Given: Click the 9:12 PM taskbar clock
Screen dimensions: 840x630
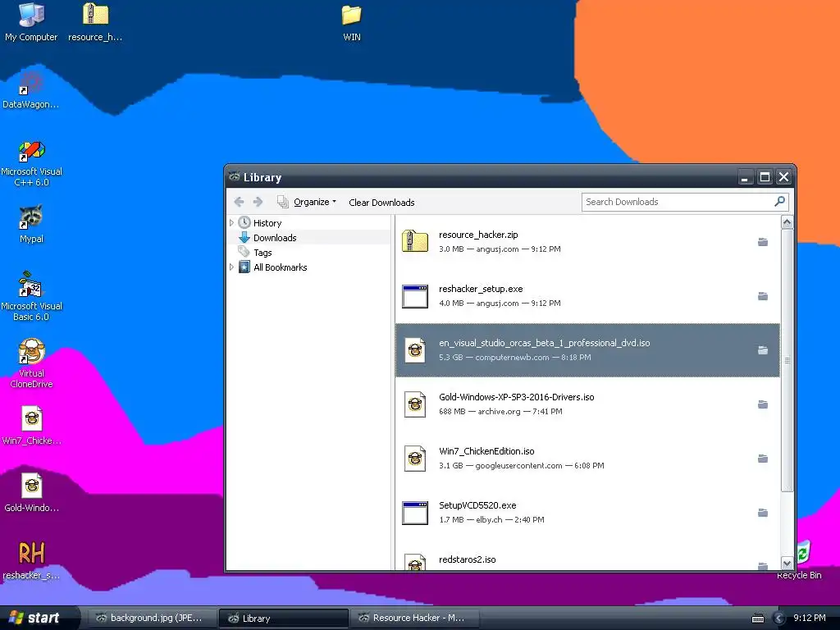Looking at the screenshot, I should point(810,619).
